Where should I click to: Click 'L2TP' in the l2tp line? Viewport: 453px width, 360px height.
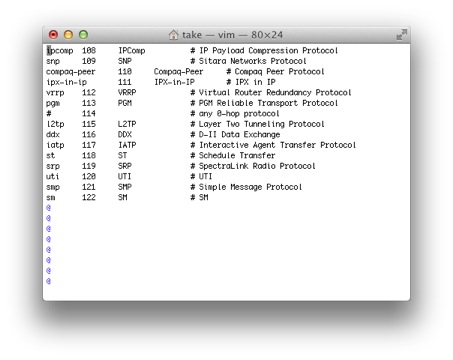[127, 124]
